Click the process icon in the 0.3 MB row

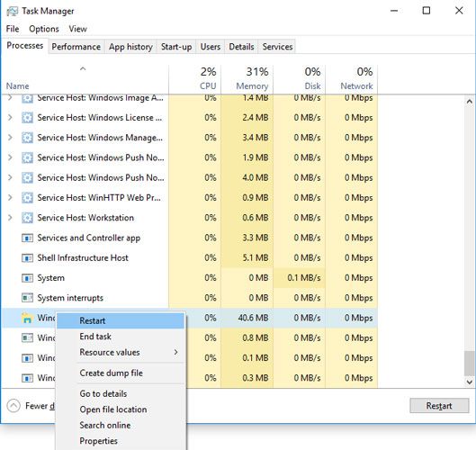[27, 378]
